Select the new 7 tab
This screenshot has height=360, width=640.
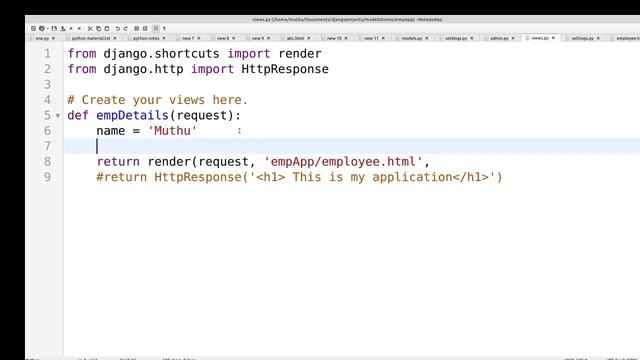tap(188, 38)
